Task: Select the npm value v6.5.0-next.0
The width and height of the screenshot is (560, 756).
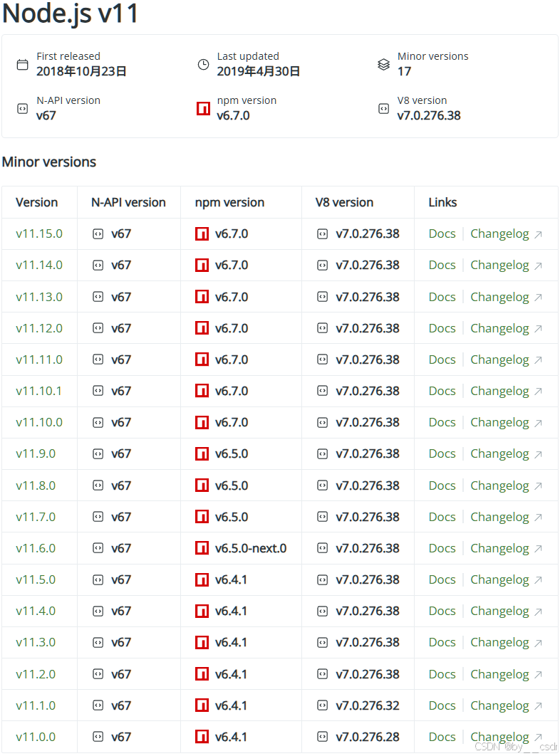Action: (x=251, y=548)
